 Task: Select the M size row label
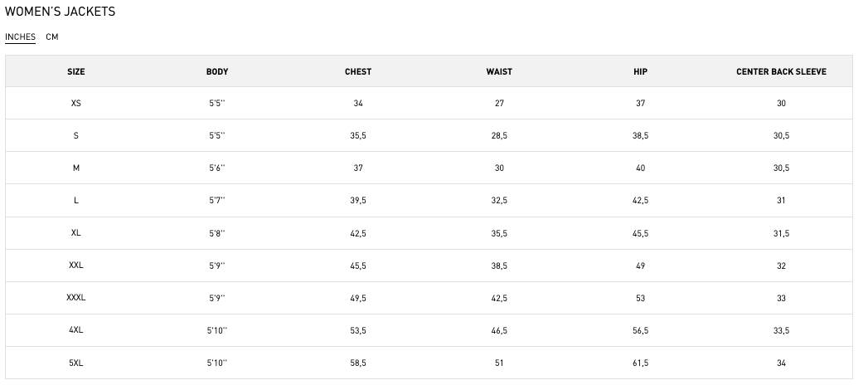(x=76, y=168)
